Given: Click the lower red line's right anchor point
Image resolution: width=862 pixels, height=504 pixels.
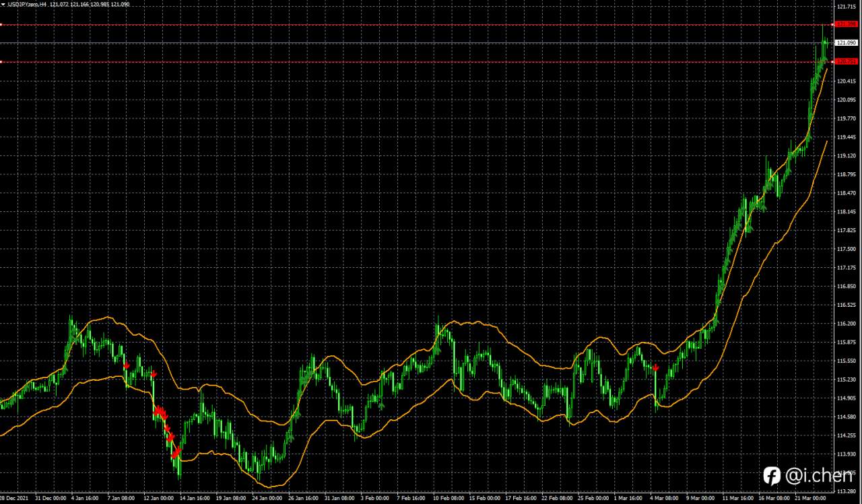Looking at the screenshot, I should point(831,62).
